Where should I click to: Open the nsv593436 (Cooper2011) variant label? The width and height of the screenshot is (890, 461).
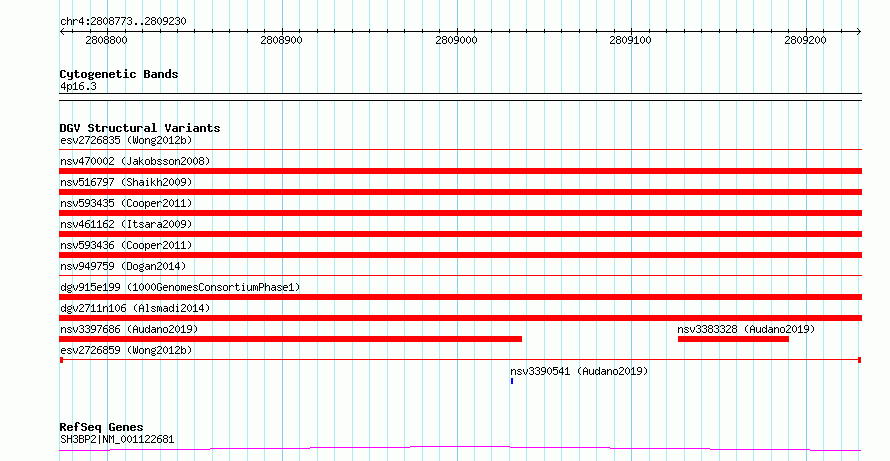point(126,245)
